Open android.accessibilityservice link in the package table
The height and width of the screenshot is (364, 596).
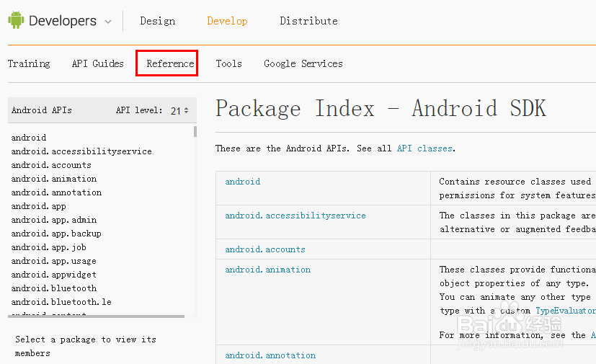tap(295, 216)
